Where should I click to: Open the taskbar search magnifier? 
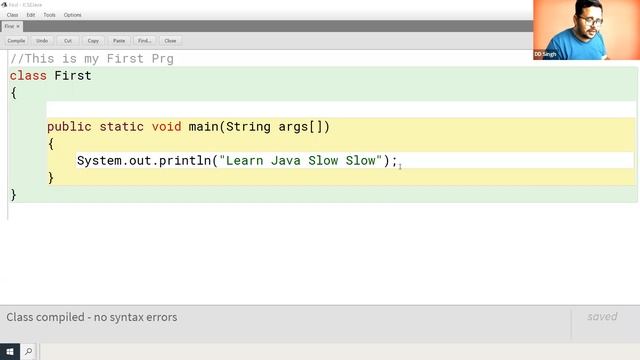(29, 351)
